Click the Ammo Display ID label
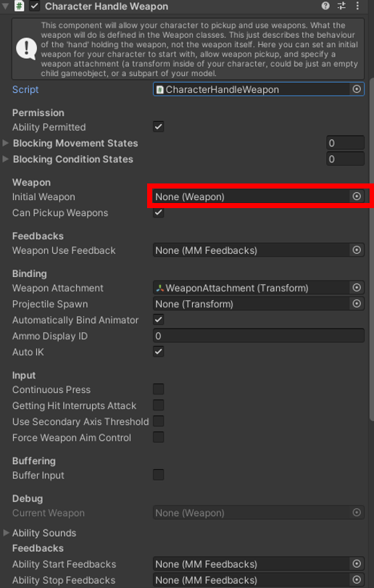Screen dimensions: 374x588 click(50, 336)
